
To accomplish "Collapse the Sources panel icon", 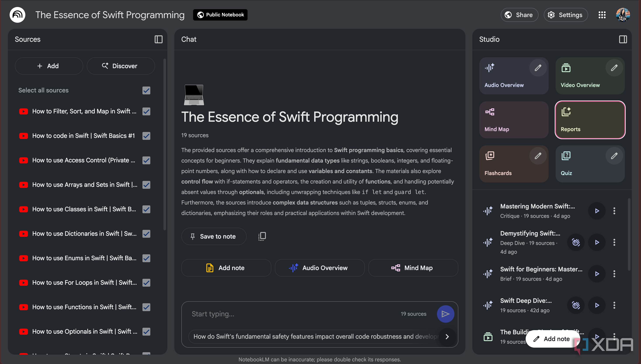I will click(x=158, y=39).
